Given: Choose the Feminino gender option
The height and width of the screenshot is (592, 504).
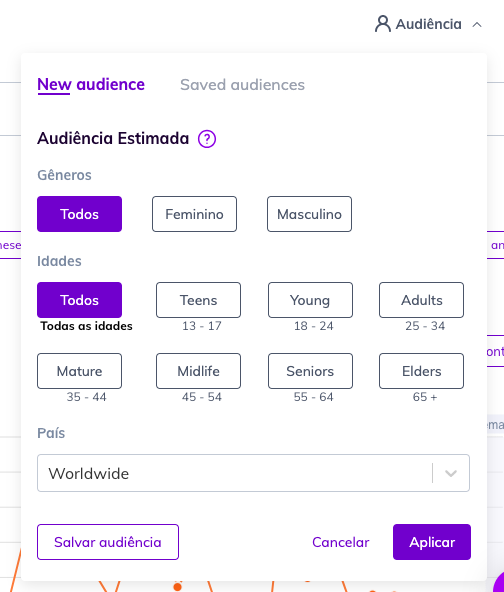Looking at the screenshot, I should pos(194,214).
